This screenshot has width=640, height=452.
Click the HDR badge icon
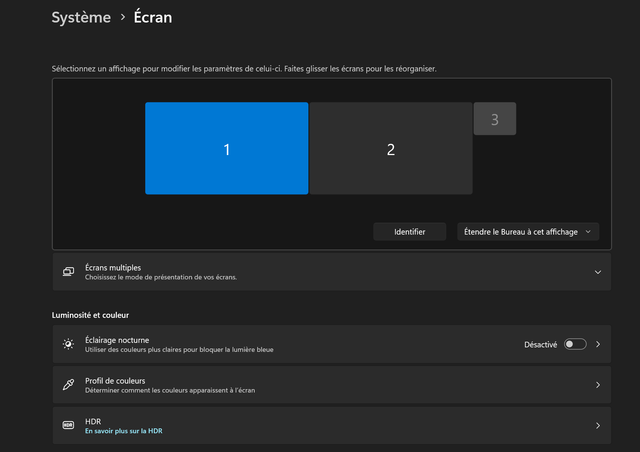pos(69,425)
